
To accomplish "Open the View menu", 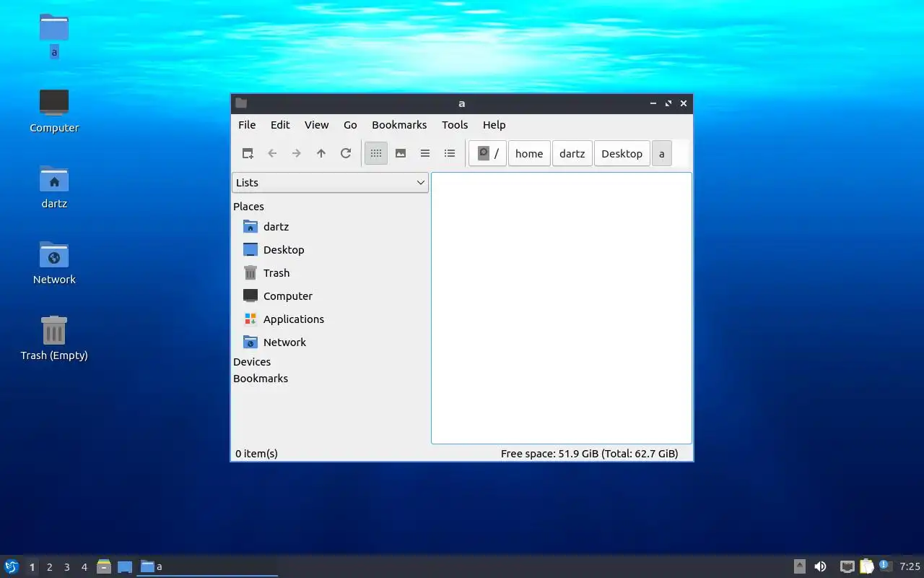I will tap(316, 125).
